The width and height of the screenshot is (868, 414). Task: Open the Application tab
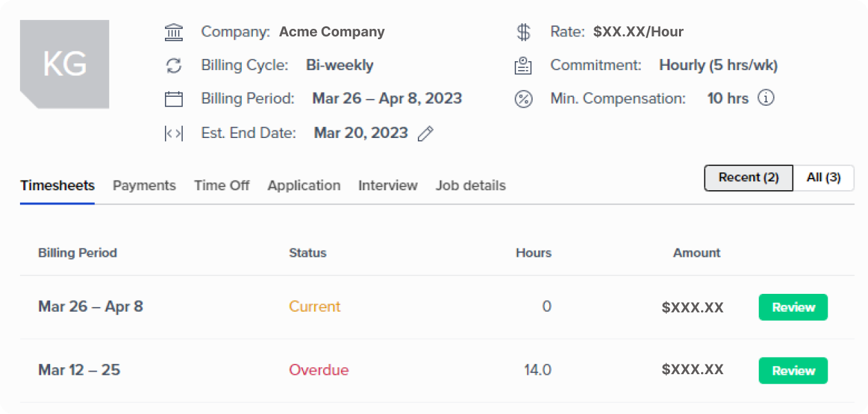[304, 185]
